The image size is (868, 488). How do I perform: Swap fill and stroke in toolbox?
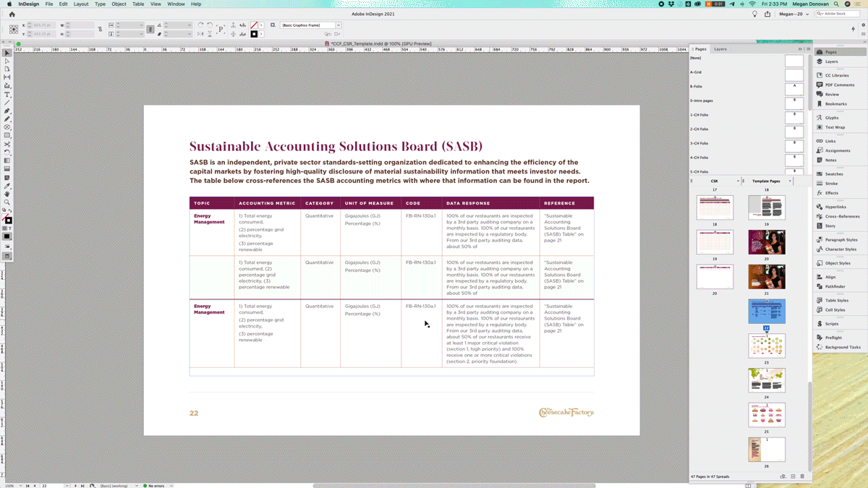[10, 210]
